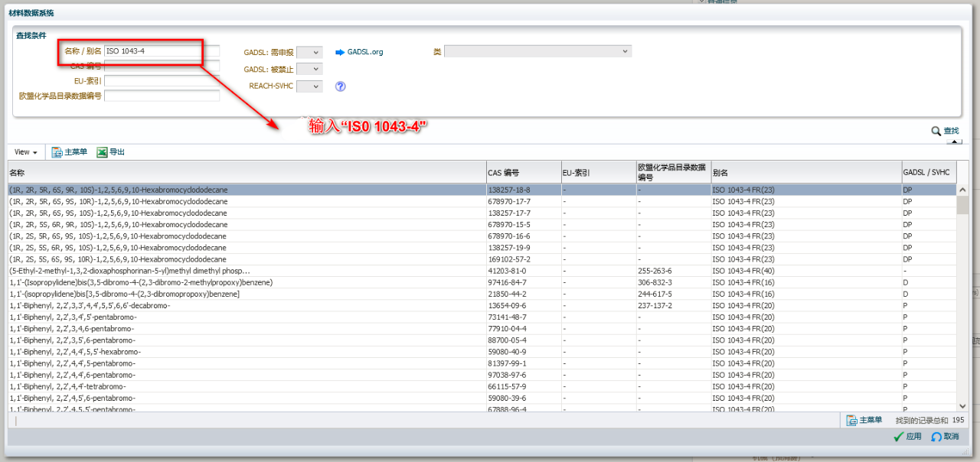Select row with CAS 97416-84-7

(x=482, y=282)
